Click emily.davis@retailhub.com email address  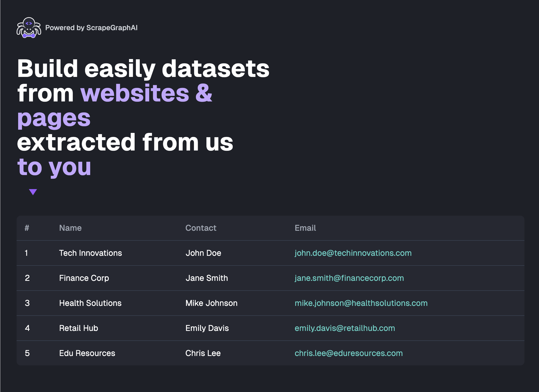coord(345,328)
